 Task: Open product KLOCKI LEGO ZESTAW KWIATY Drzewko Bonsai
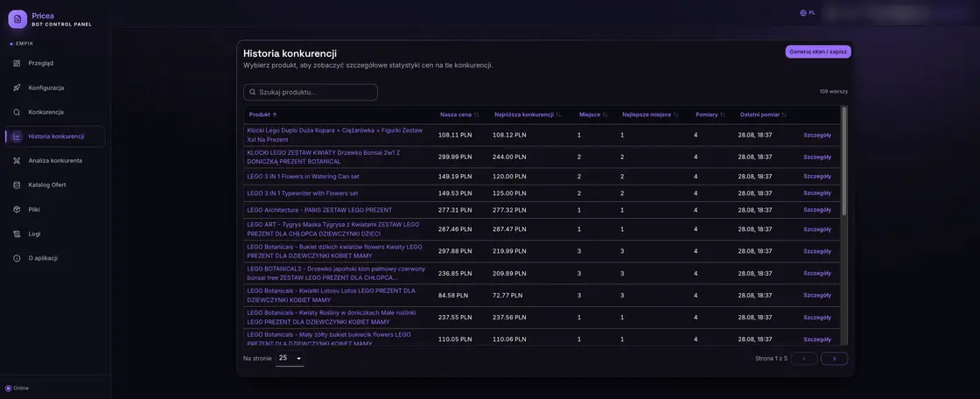(324, 157)
